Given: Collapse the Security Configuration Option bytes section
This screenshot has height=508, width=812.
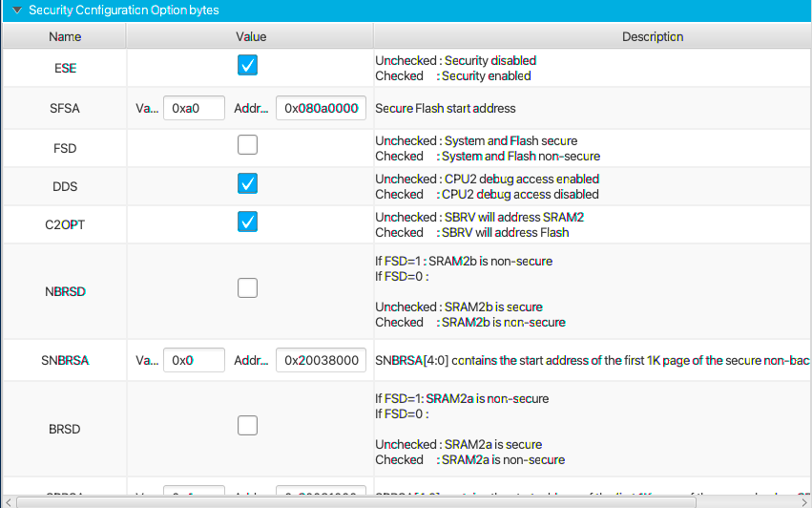Looking at the screenshot, I should coord(16,11).
